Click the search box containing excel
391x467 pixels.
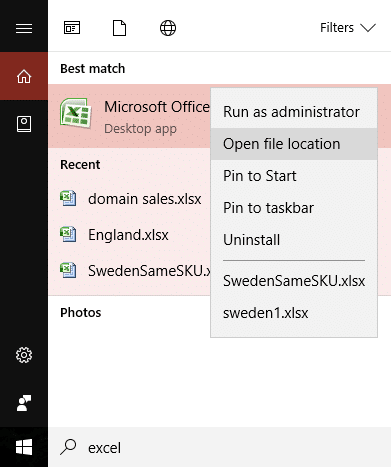[x=219, y=447]
